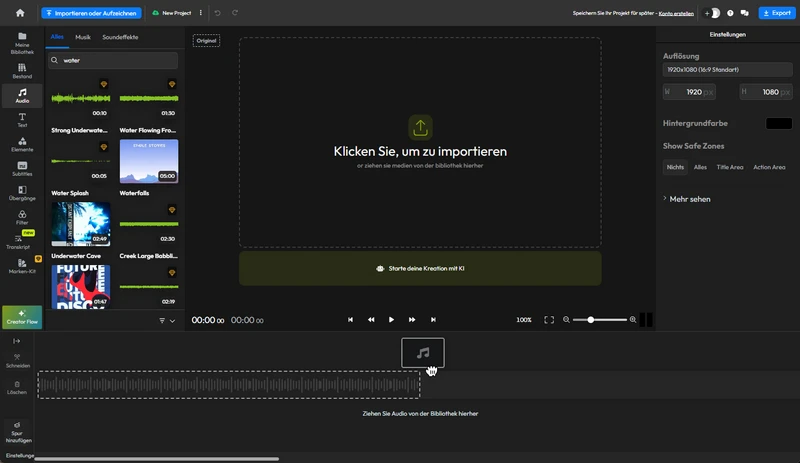Screen dimensions: 800x463
Task: Click the timeline zoom-out magnifier
Action: pyautogui.click(x=566, y=320)
